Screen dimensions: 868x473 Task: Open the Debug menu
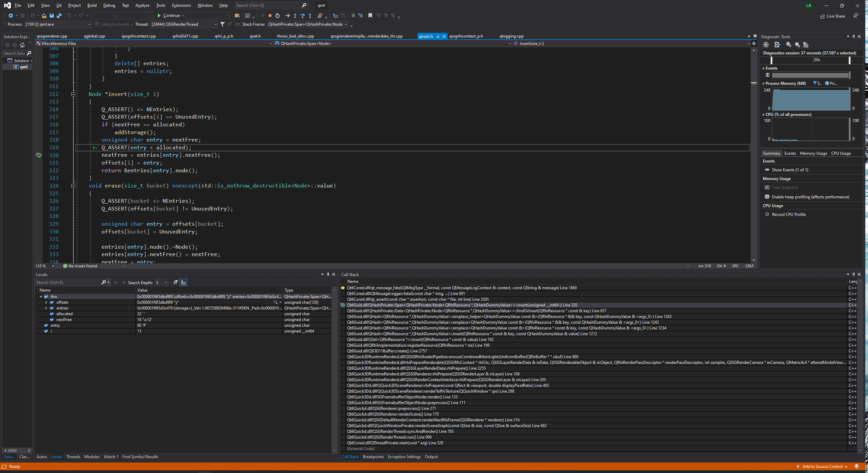tap(109, 5)
